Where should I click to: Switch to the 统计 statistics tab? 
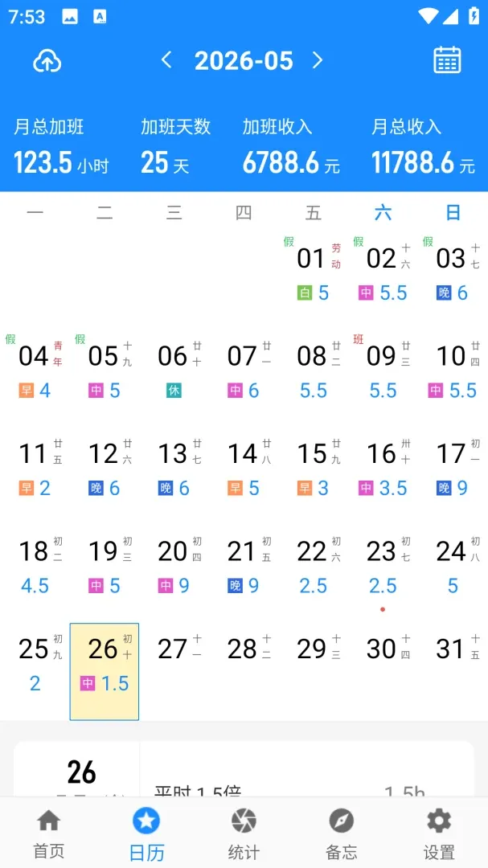point(244,833)
